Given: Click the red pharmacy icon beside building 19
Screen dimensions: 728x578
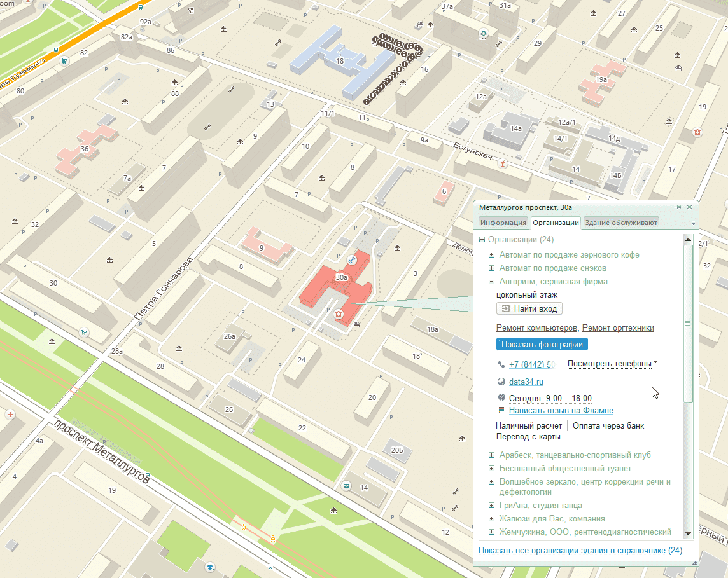Looking at the screenshot, I should pos(697,132).
